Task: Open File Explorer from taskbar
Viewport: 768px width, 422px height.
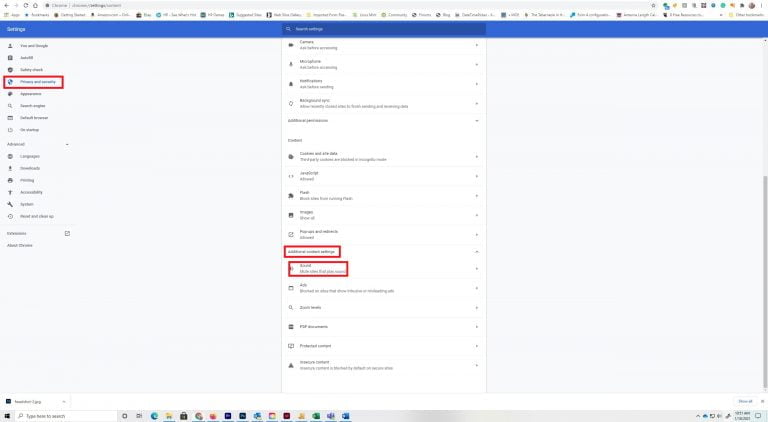Action: coord(169,416)
